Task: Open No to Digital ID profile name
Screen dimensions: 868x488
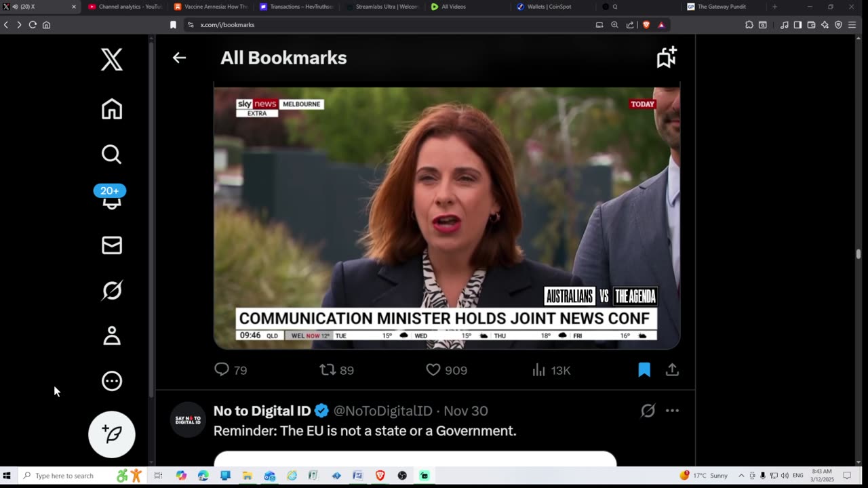Action: [262, 411]
